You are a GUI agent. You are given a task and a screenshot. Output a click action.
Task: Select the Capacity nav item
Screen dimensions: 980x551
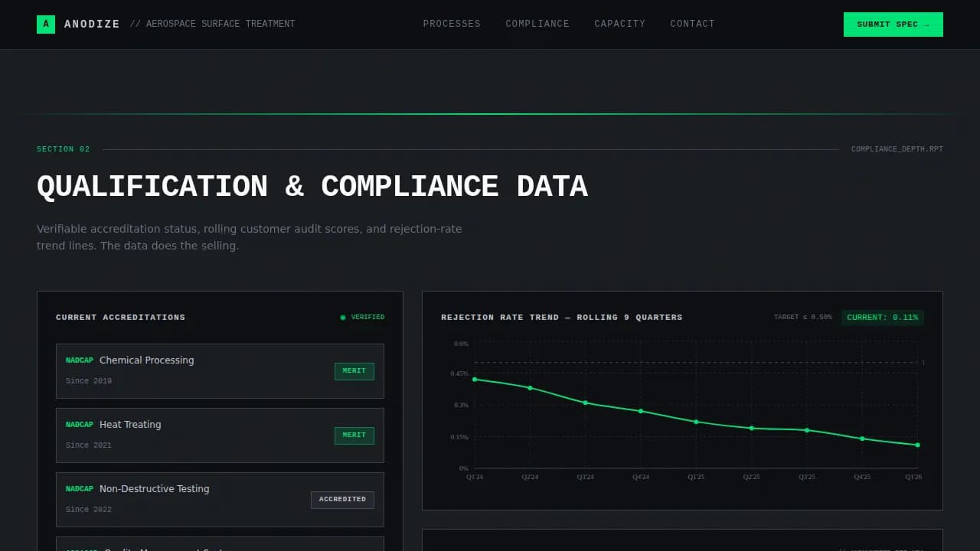[x=619, y=24]
